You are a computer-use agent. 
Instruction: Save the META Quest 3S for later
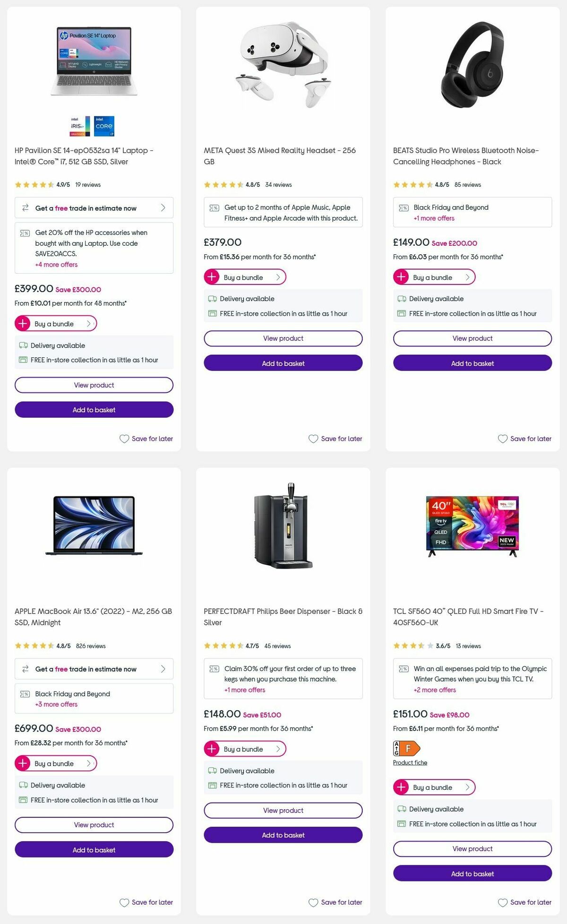pyautogui.click(x=335, y=439)
